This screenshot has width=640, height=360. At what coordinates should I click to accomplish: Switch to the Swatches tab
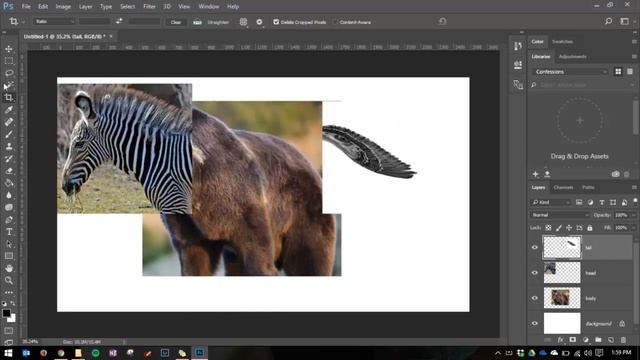(562, 42)
